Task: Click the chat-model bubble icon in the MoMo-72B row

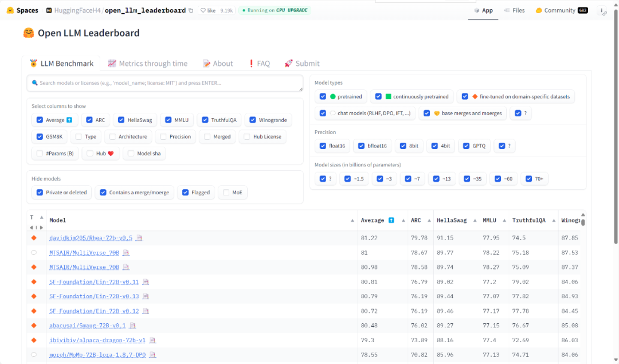Action: 34,354
